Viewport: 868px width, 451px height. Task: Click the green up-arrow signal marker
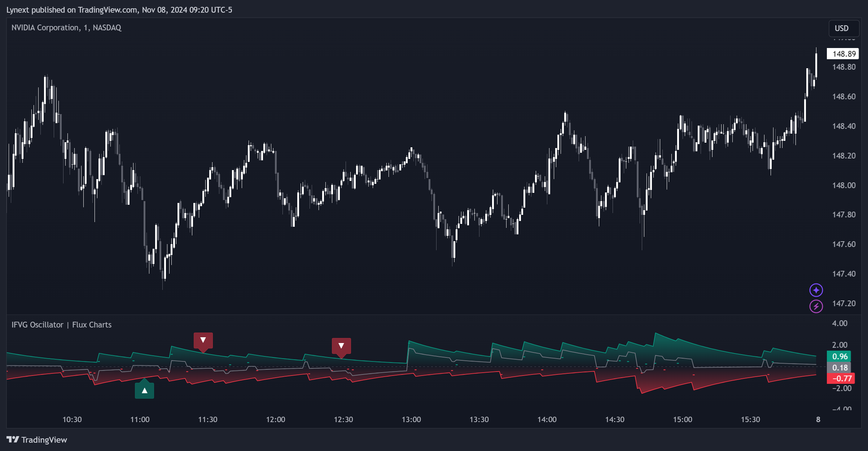(144, 390)
